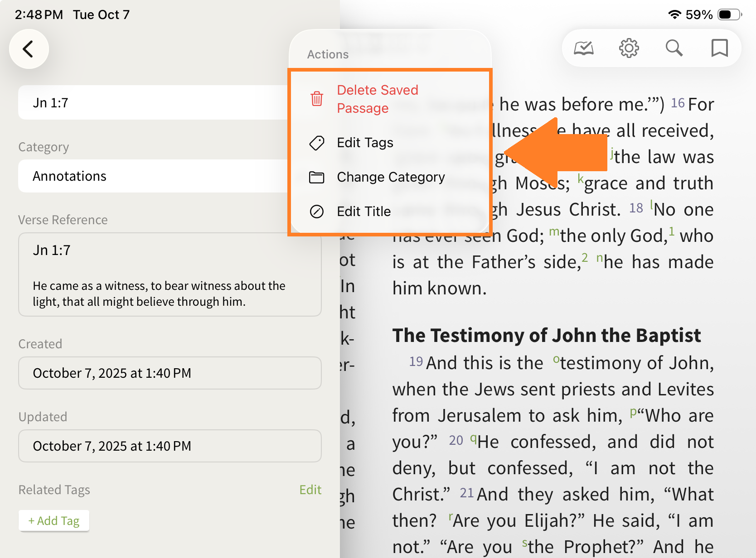Tap the red trash can icon
Viewport: 756px width, 558px height.
317,99
